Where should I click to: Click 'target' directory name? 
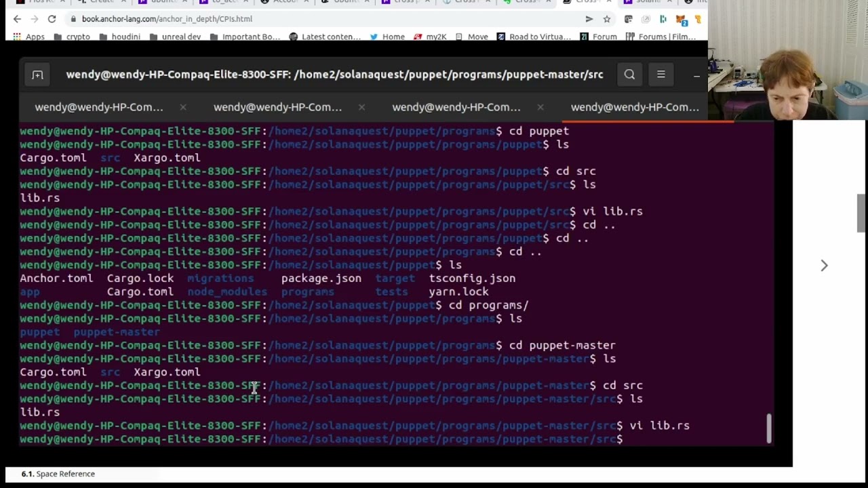tap(395, 279)
